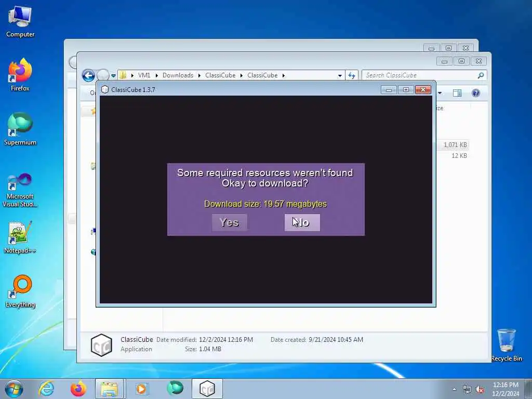This screenshot has width=532, height=399.
Task: Open Firefox desktop shortcut
Action: click(x=20, y=75)
